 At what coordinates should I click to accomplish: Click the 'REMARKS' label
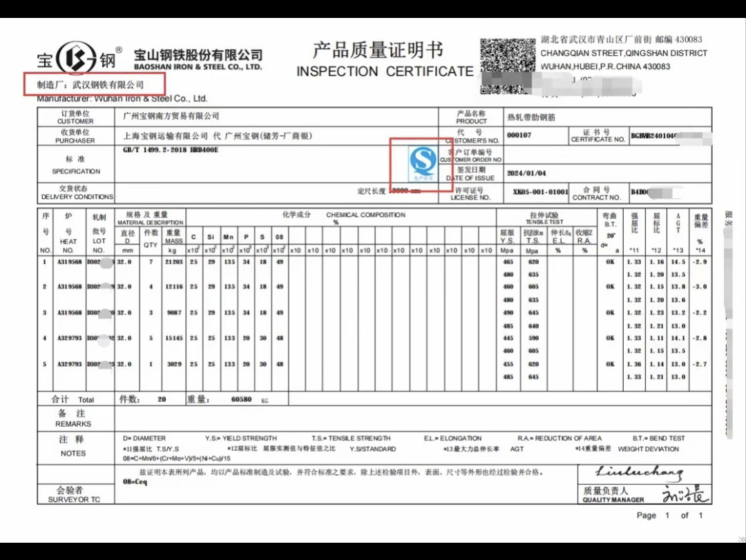tap(73, 424)
